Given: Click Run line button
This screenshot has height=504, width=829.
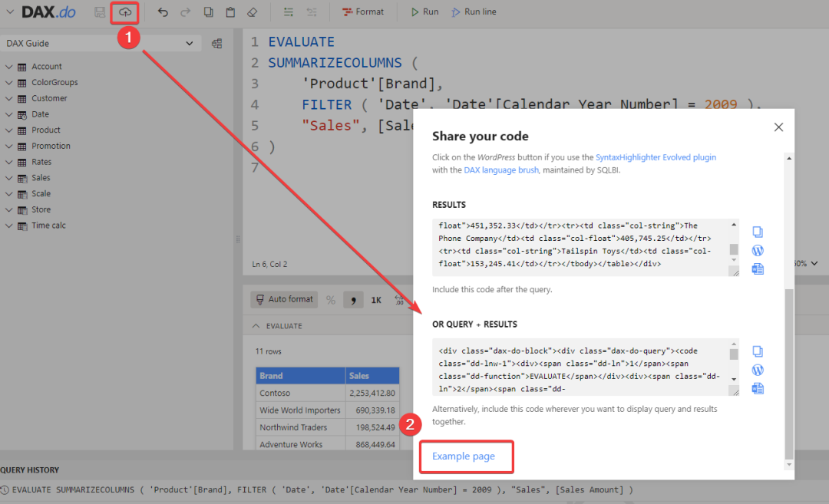Looking at the screenshot, I should click(474, 12).
